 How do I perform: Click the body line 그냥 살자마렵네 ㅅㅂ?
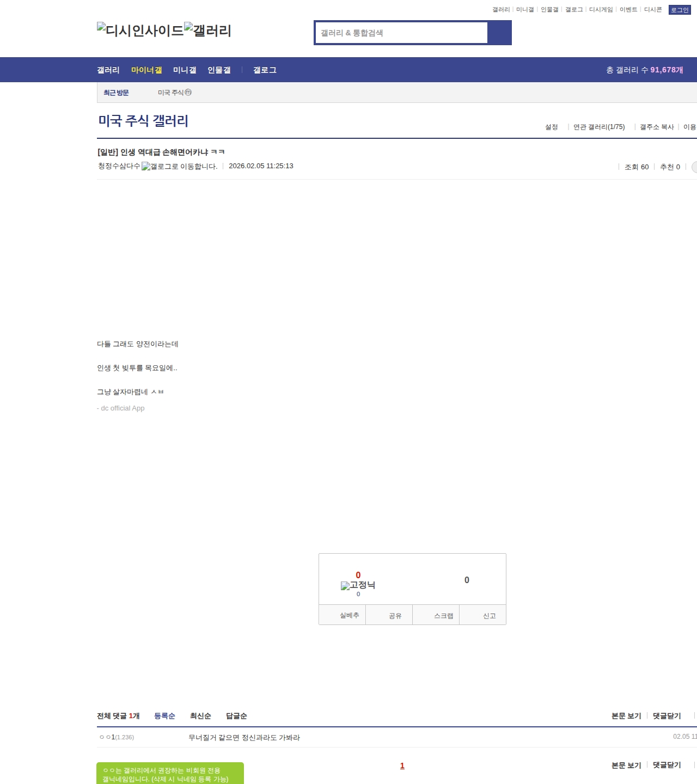(130, 392)
